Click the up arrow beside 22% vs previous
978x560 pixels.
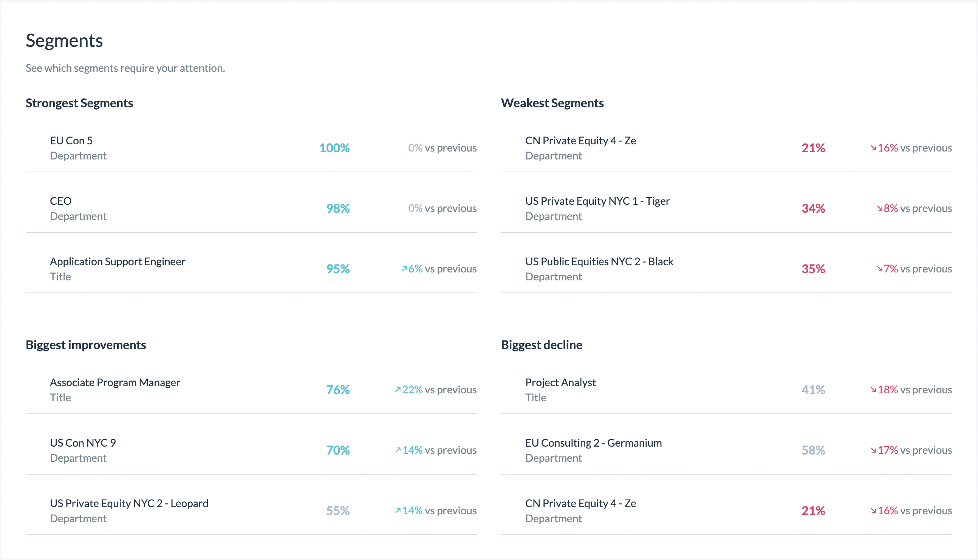[398, 390]
